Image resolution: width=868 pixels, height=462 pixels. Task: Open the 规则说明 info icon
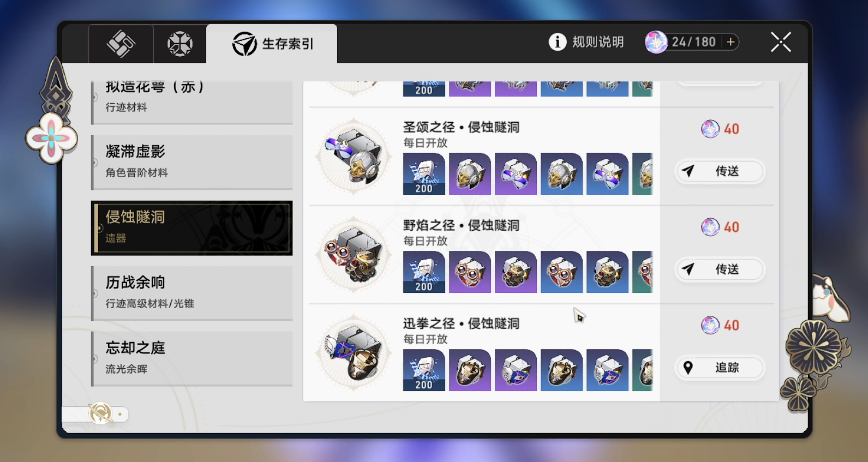557,42
